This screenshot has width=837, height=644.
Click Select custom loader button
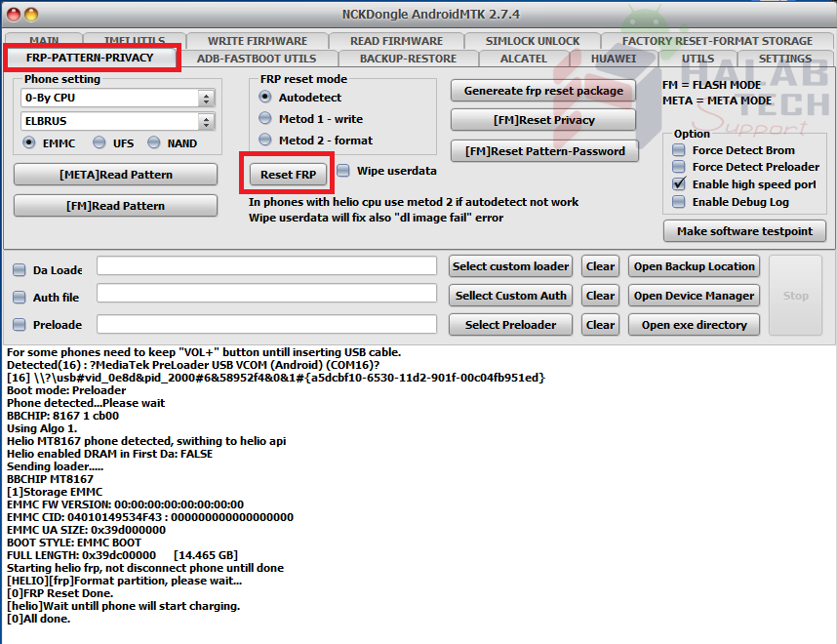[510, 266]
